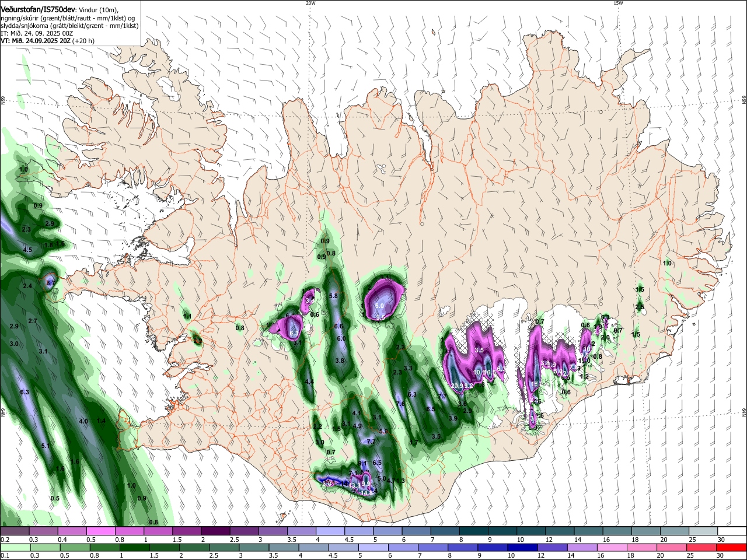Click the snow legend swatch between 4 and 4.5
747x560 pixels.
[x=329, y=531]
